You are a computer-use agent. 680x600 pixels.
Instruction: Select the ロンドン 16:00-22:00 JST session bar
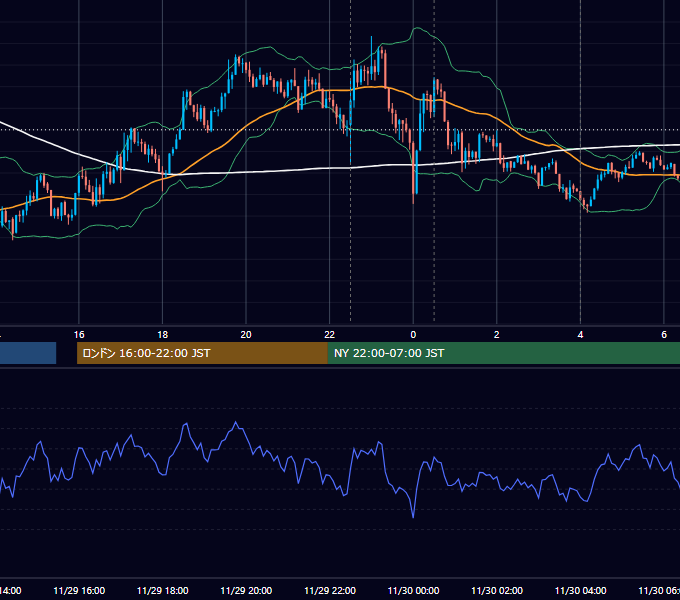click(202, 353)
